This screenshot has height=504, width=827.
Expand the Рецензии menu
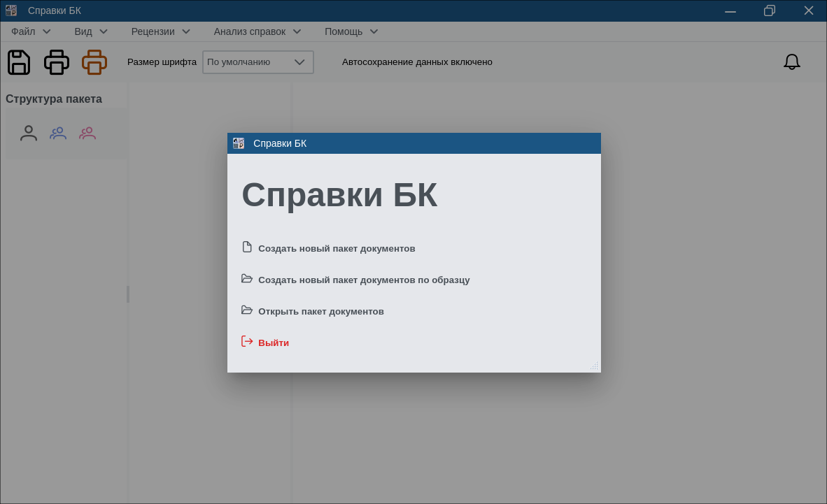click(x=161, y=31)
